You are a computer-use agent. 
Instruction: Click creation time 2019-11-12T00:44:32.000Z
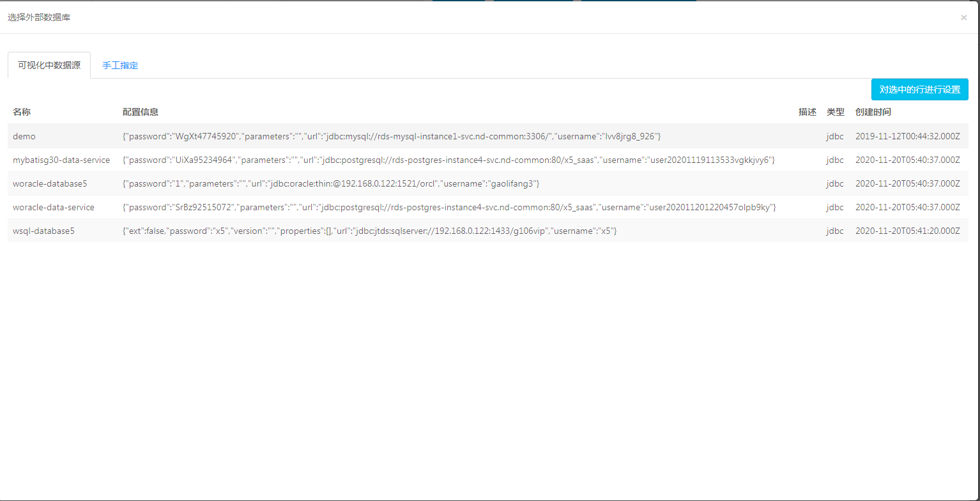[908, 136]
